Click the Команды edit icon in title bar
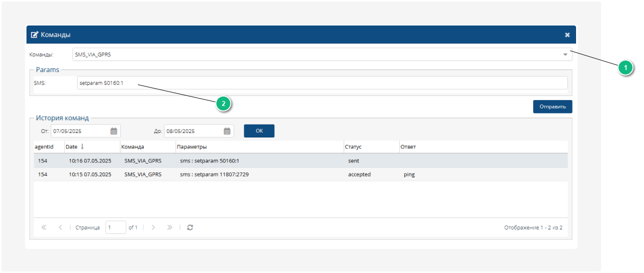This screenshot has height=273, width=644. [34, 35]
